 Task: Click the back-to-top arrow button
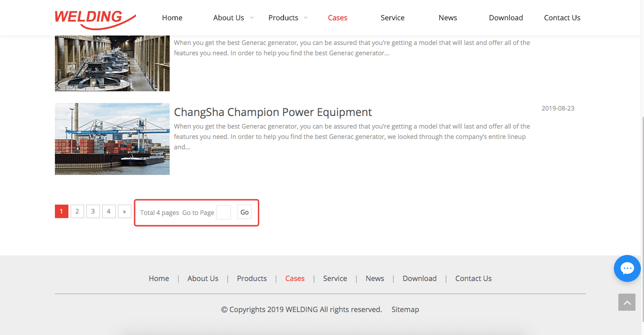(x=627, y=303)
